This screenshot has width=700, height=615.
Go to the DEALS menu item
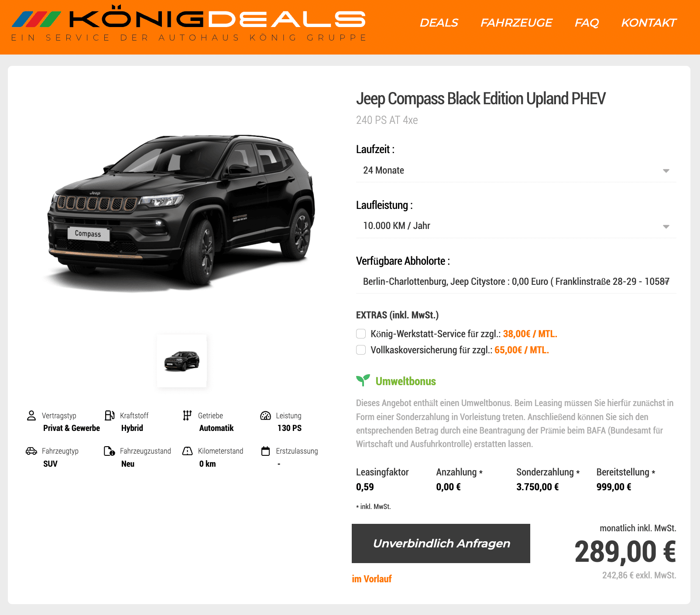[x=439, y=23]
